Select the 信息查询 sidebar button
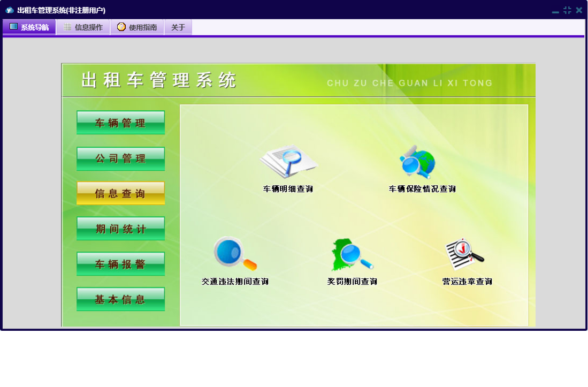This screenshot has width=588, height=387. [120, 193]
